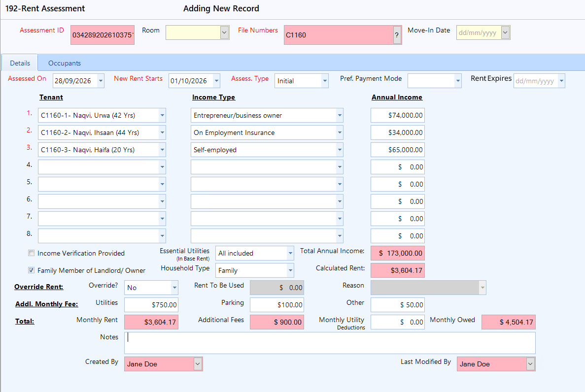The width and height of the screenshot is (585, 392).
Task: Open tenant 2 dropdown showing Naqvi, Ihsaan
Action: coord(162,132)
